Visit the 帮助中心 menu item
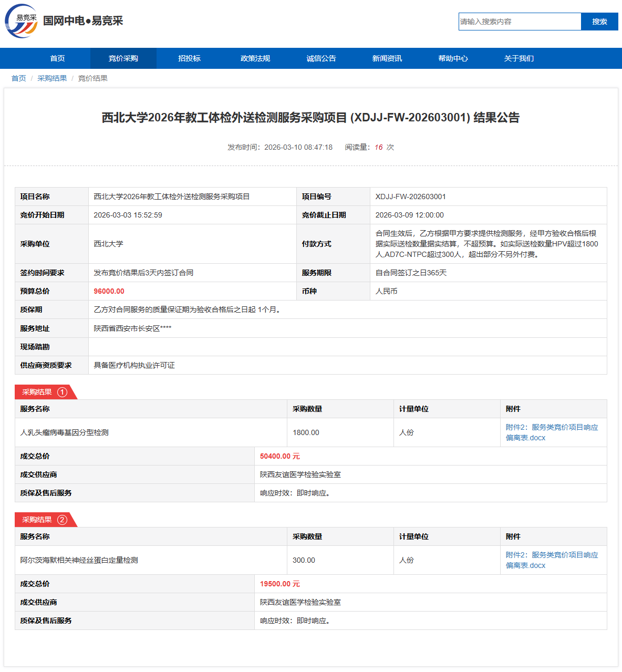Screen dimensions: 622x672 pyautogui.click(x=453, y=58)
